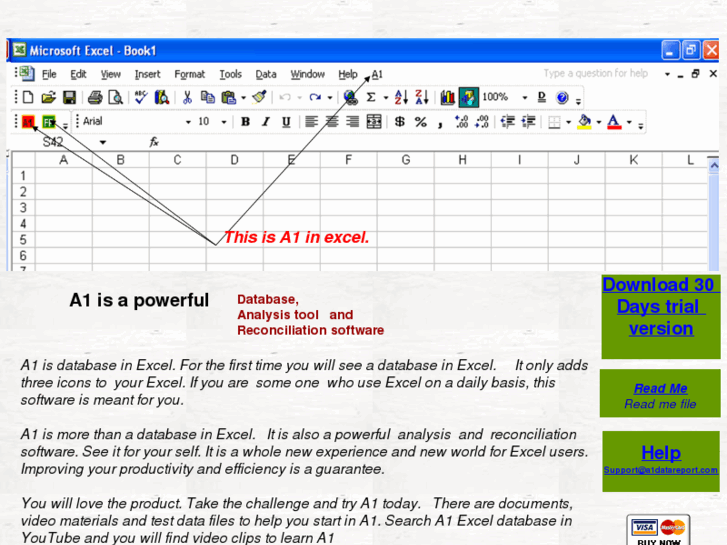Click the Buy Now Visa MasterCard button
This screenshot has height=545, width=727.
tap(658, 531)
